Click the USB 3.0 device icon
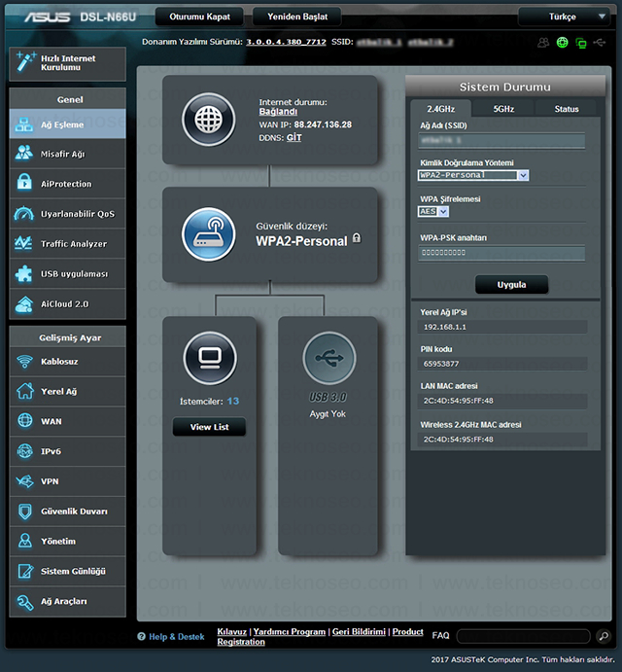 coord(329,358)
